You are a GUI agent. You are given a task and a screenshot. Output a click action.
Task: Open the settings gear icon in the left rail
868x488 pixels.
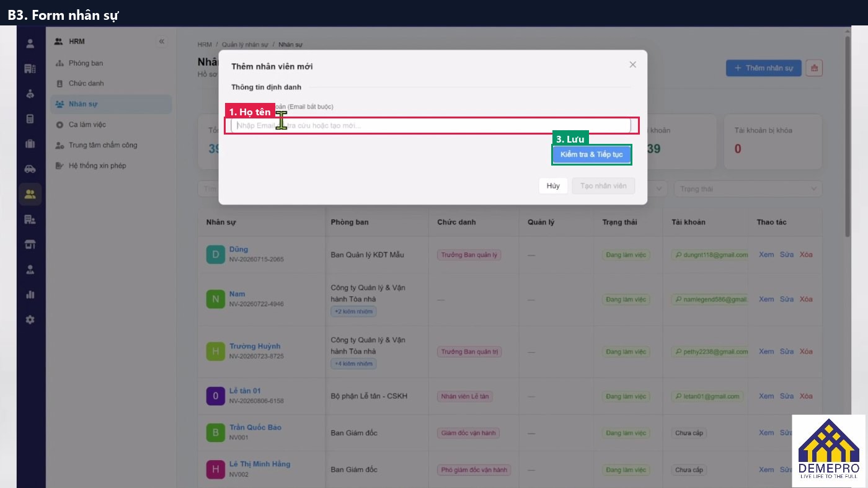point(30,320)
